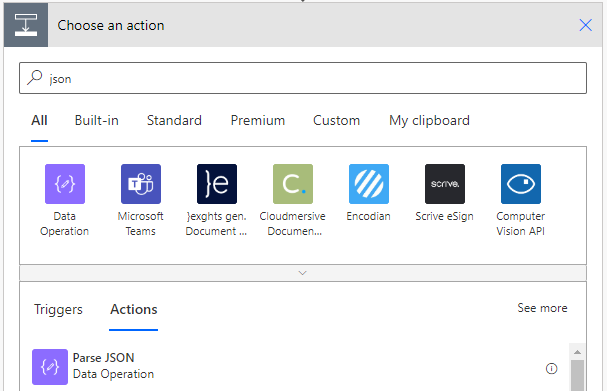Screen dimensions: 607x391
Task: Show the Custom connectors tab
Action: pyautogui.click(x=336, y=121)
